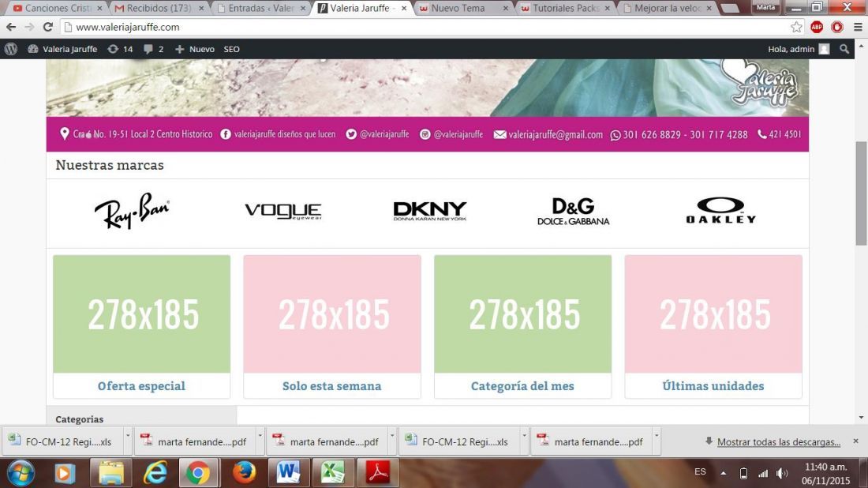Screen dimensions: 868x488
Task: Go back with the browser back arrow
Action: click(x=11, y=27)
